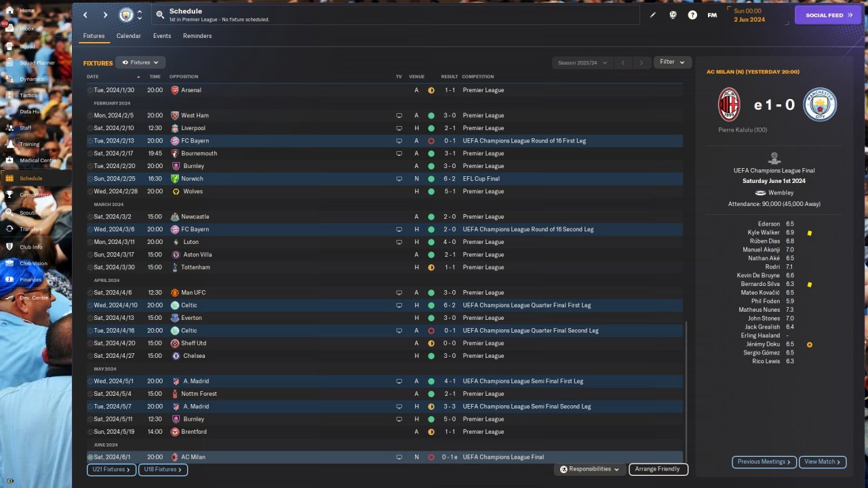Open Schedule in the sidebar

tap(35, 178)
